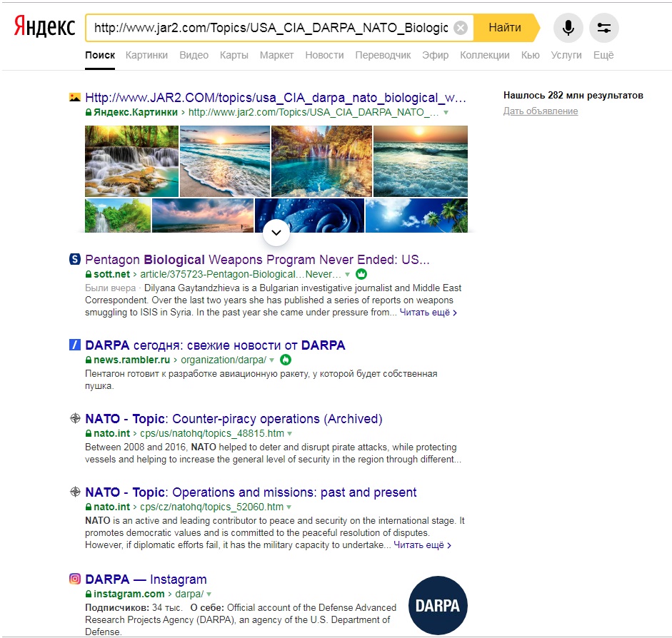Viewport: 672px width, 638px height.
Task: Open DARPA сегодня: свежие новости result
Action: point(215,345)
